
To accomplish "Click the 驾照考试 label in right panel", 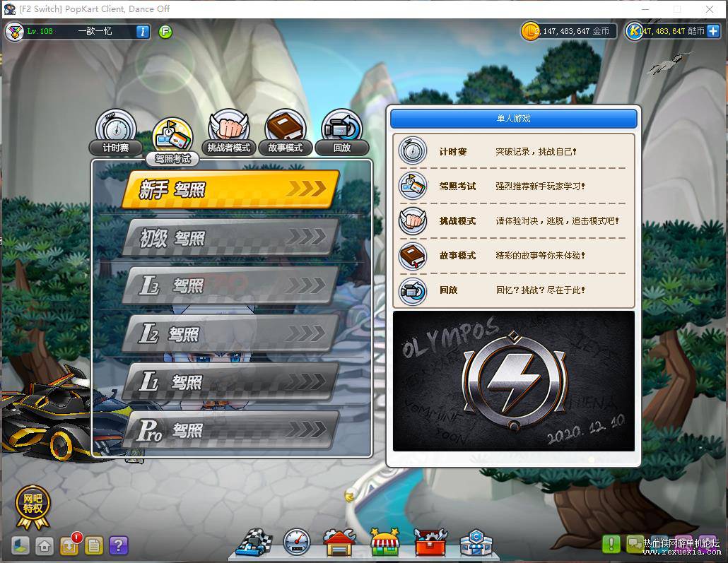I will click(458, 186).
